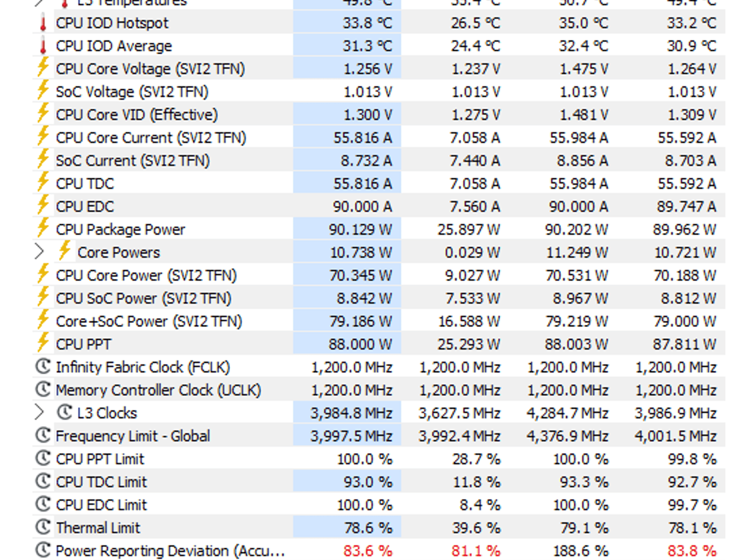Screen dimensions: 747x560
Task: Click the SoC Voltage lightning bolt icon
Action: click(43, 90)
